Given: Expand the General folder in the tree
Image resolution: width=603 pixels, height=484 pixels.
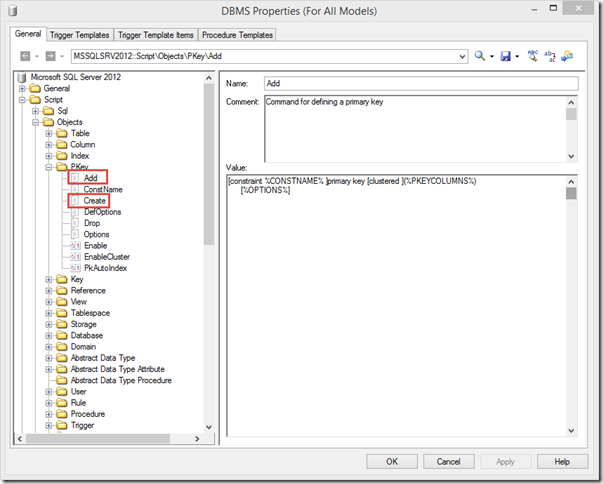Looking at the screenshot, I should pyautogui.click(x=22, y=89).
